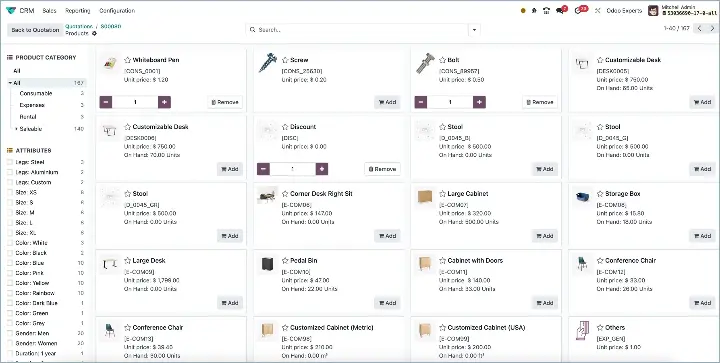Open Mitchell Admin user avatar menu
This screenshot has height=363, width=720.
tap(653, 11)
